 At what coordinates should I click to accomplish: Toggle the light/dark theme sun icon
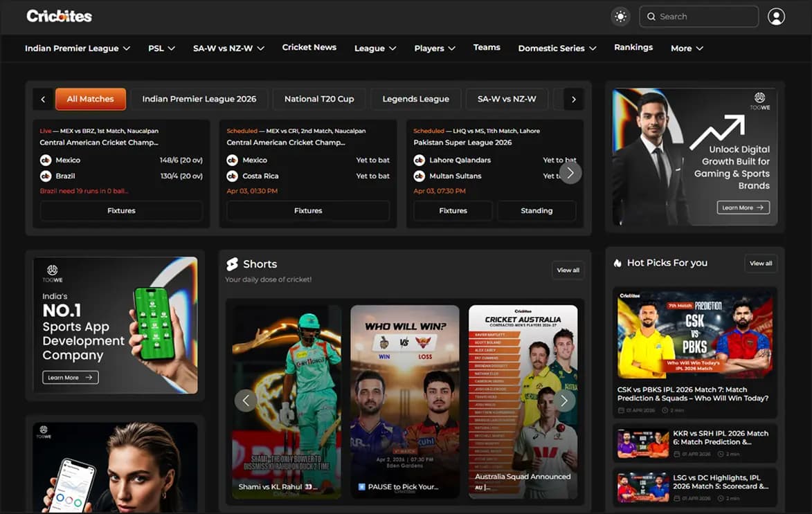(620, 17)
